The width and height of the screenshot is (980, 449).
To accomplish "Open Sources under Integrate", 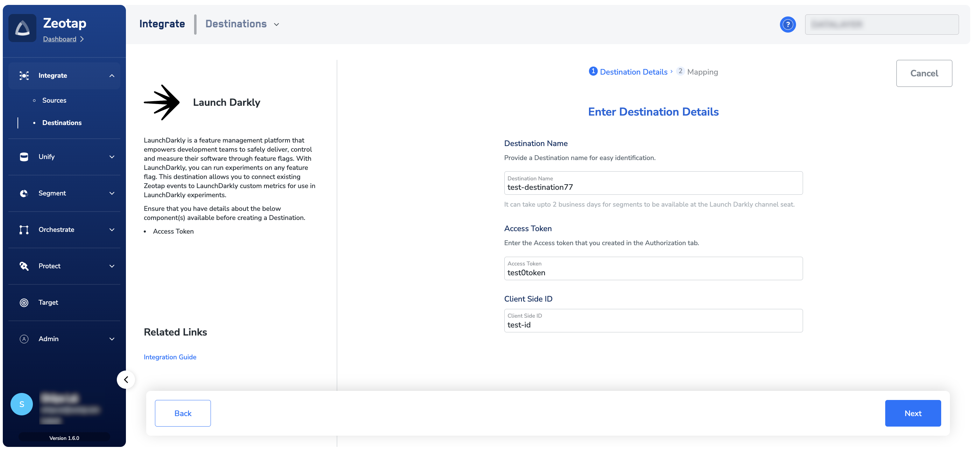I will 54,100.
